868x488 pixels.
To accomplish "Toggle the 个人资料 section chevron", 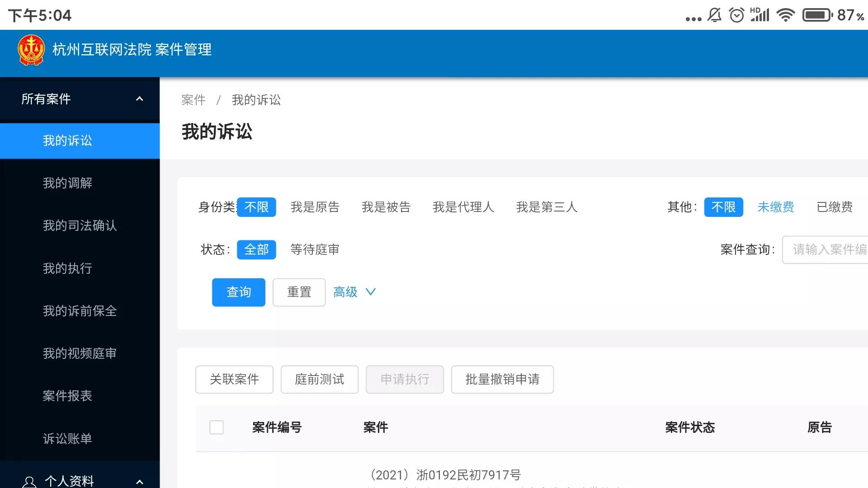I will pyautogui.click(x=140, y=482).
